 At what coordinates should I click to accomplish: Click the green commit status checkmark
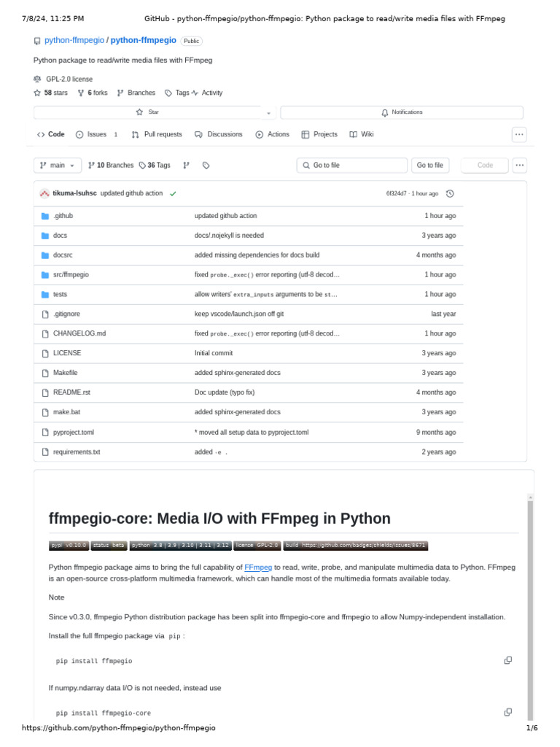click(x=173, y=193)
